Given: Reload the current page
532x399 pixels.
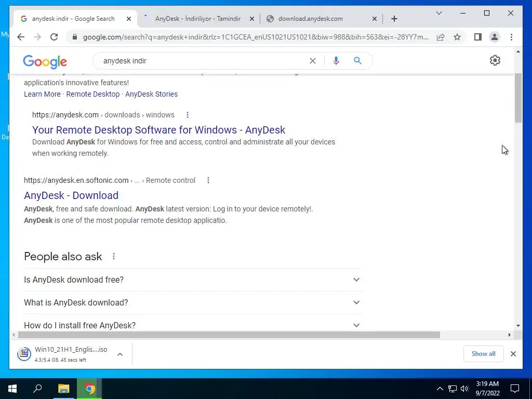Looking at the screenshot, I should point(54,37).
